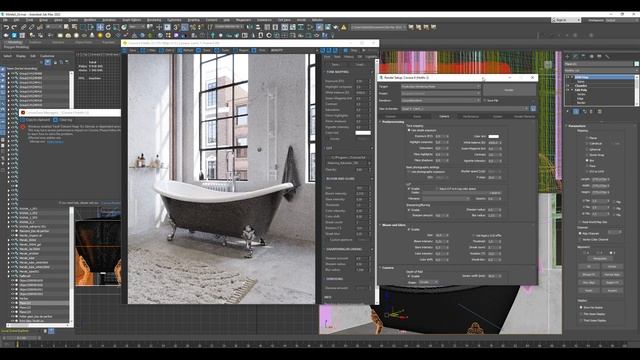
Task: Click Color tint swatch in Render Setup
Action: click(493, 136)
